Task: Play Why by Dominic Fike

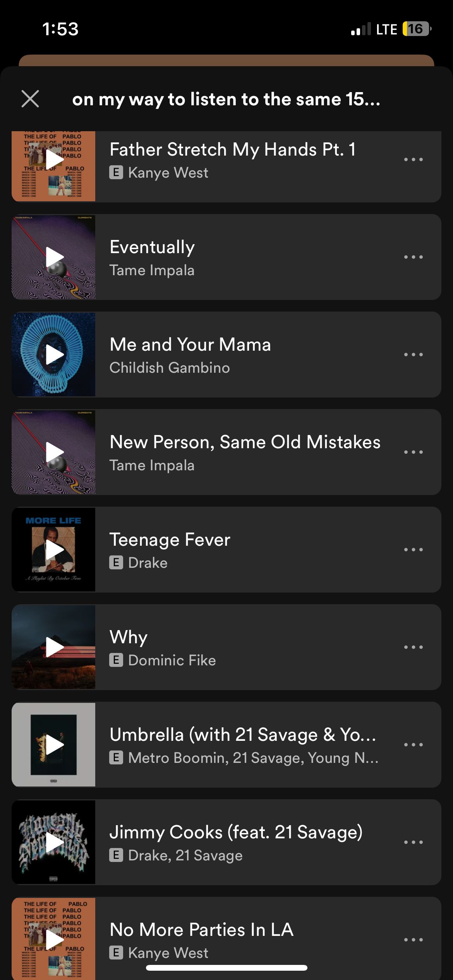Action: click(x=54, y=647)
